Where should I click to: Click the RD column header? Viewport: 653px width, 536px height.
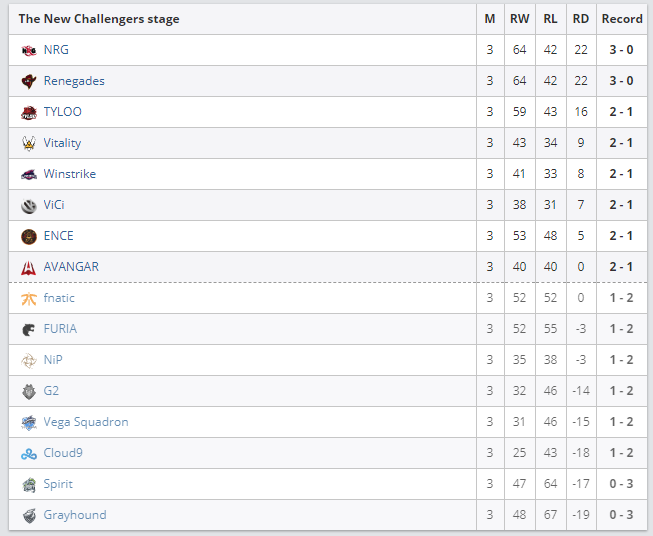pos(581,19)
